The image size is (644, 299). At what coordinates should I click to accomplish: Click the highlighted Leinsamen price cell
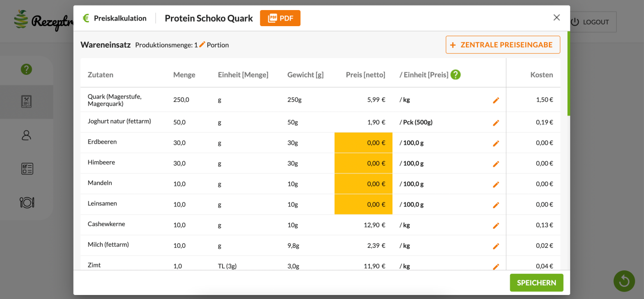[363, 205]
